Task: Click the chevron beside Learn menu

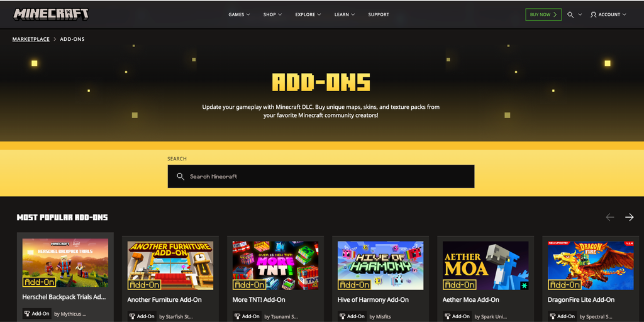Action: point(352,14)
